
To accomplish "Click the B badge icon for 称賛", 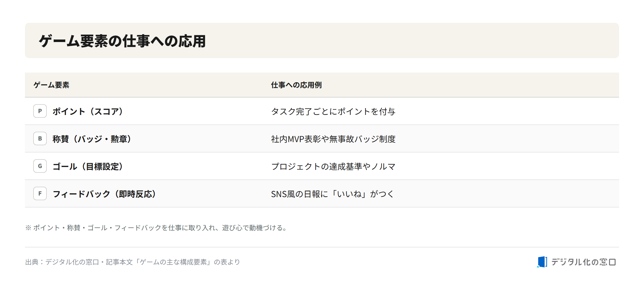I will (40, 138).
